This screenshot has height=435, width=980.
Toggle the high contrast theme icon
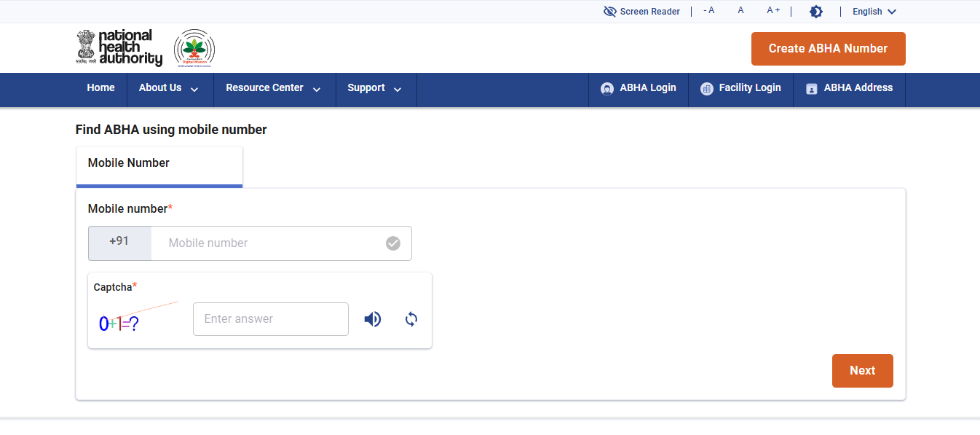816,12
